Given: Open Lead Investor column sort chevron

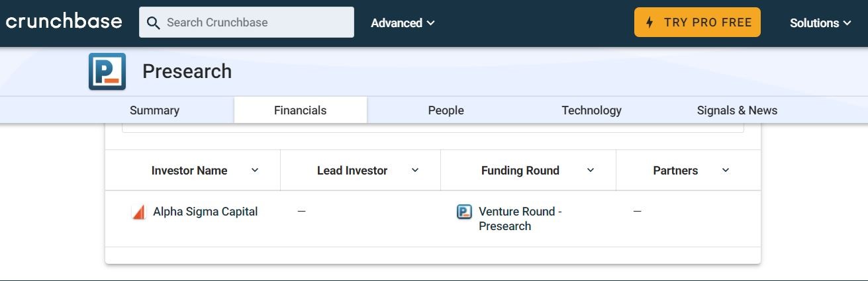Looking at the screenshot, I should pyautogui.click(x=415, y=171).
